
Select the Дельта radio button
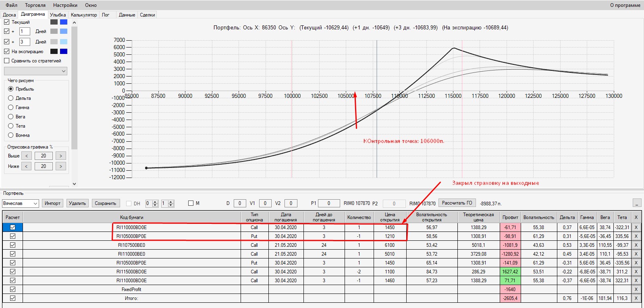click(x=11, y=98)
